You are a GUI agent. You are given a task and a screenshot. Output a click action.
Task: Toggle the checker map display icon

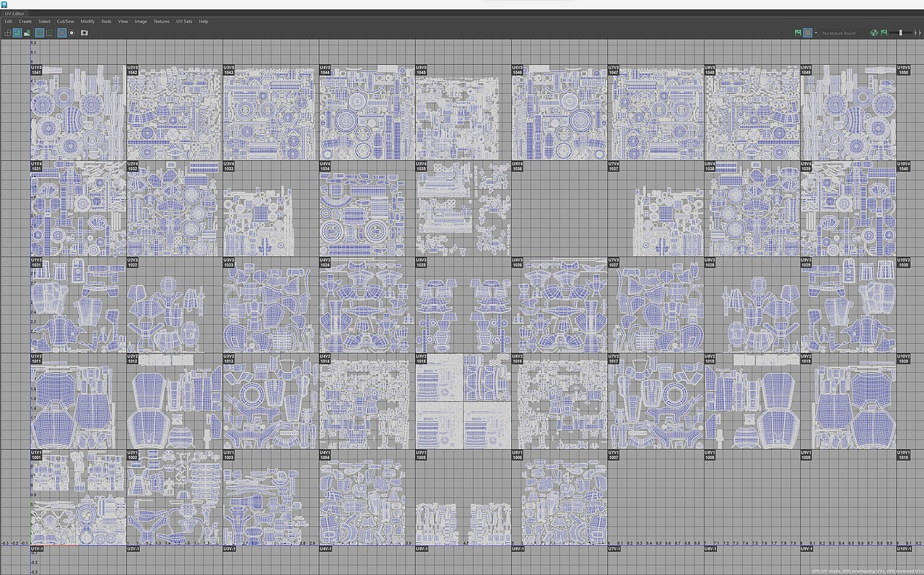pos(807,33)
